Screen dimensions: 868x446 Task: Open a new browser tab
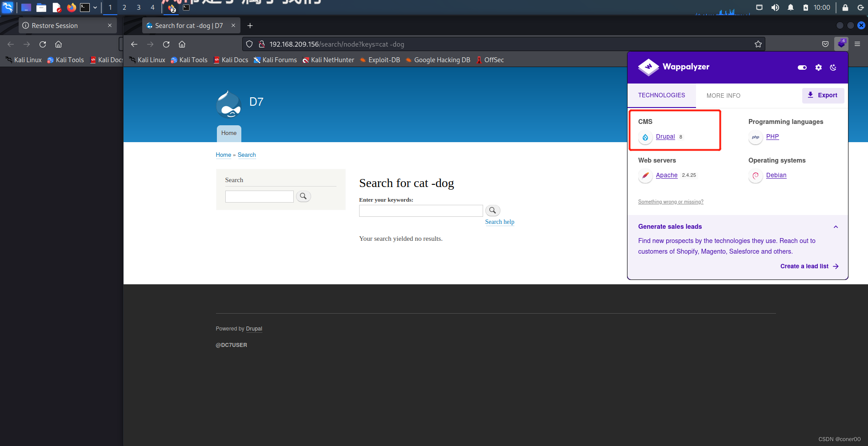point(250,26)
